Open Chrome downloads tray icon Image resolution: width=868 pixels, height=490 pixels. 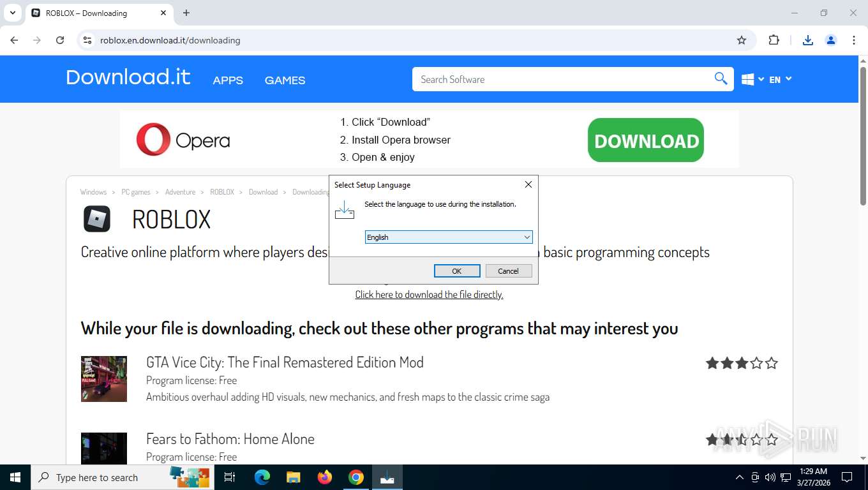(808, 40)
